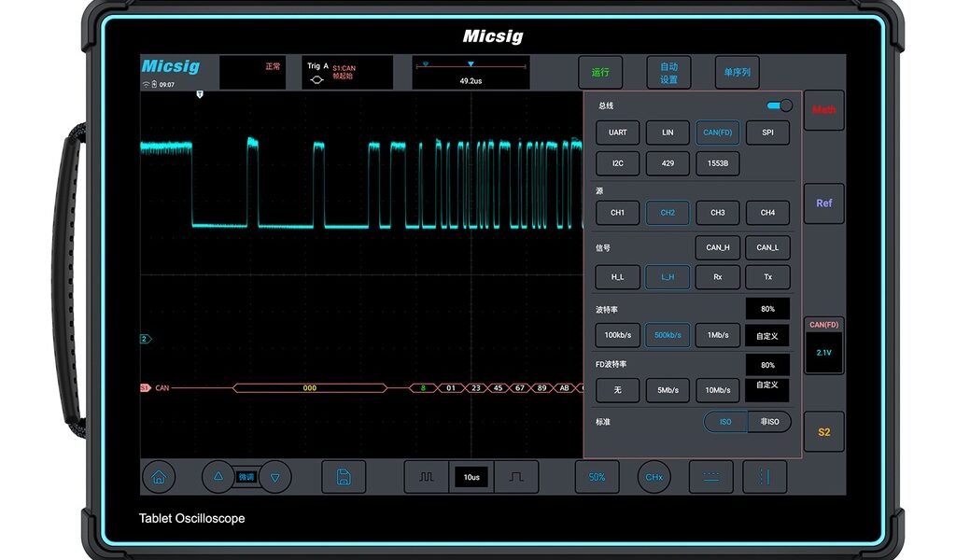Screen dimensions: 956x560
Task: Set FD baud rate to 无
Action: click(618, 390)
